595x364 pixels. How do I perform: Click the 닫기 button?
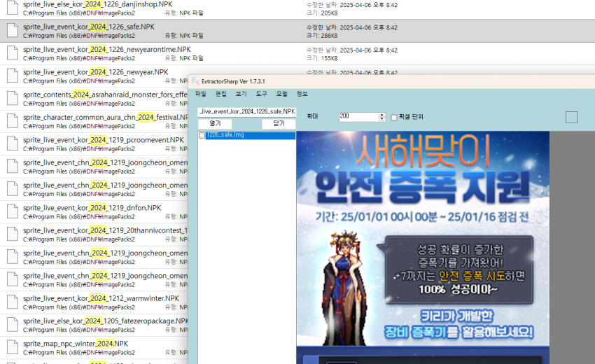pos(279,124)
